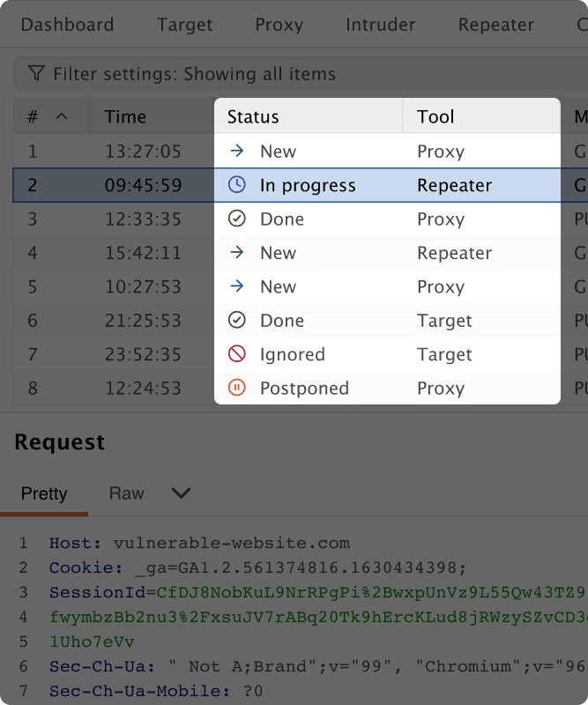588x705 pixels.
Task: Open the Dashboard tab
Action: point(67,25)
